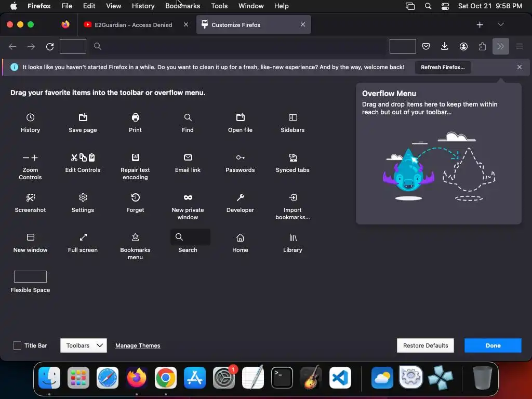Open the Toolbars dropdown
532x399 pixels.
pyautogui.click(x=84, y=345)
